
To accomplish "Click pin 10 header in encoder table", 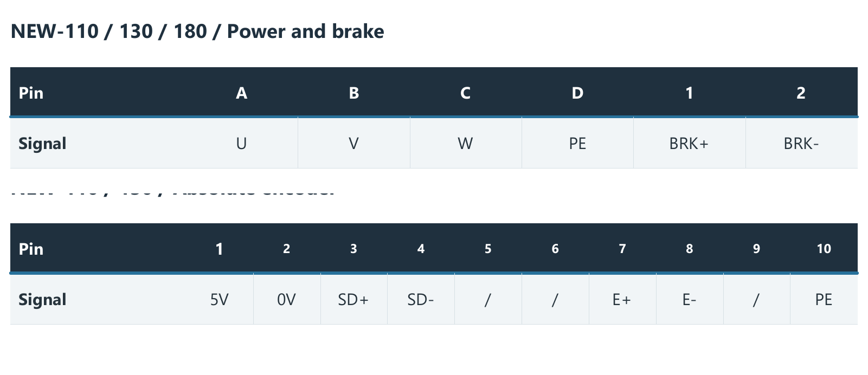I will pyautogui.click(x=824, y=249).
